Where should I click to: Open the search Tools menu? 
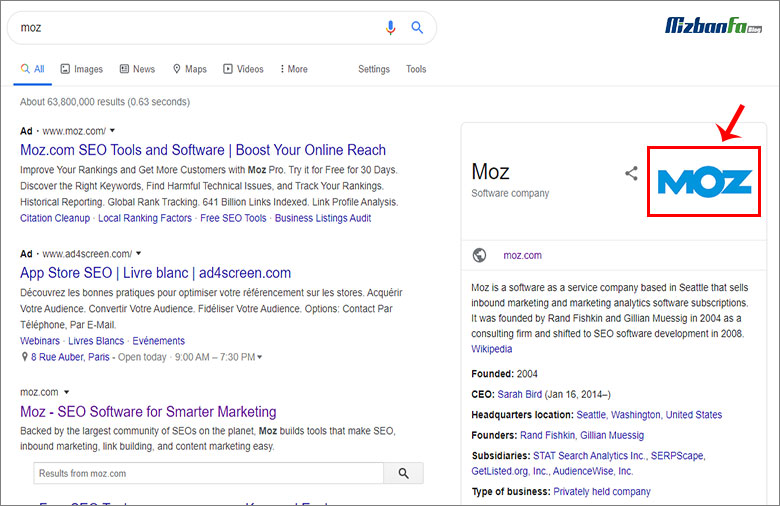pyautogui.click(x=416, y=69)
